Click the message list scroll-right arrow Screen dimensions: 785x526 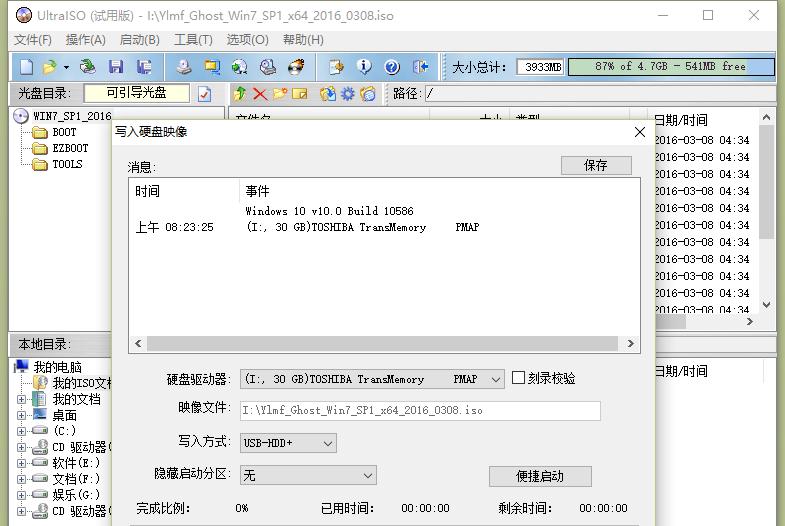630,343
